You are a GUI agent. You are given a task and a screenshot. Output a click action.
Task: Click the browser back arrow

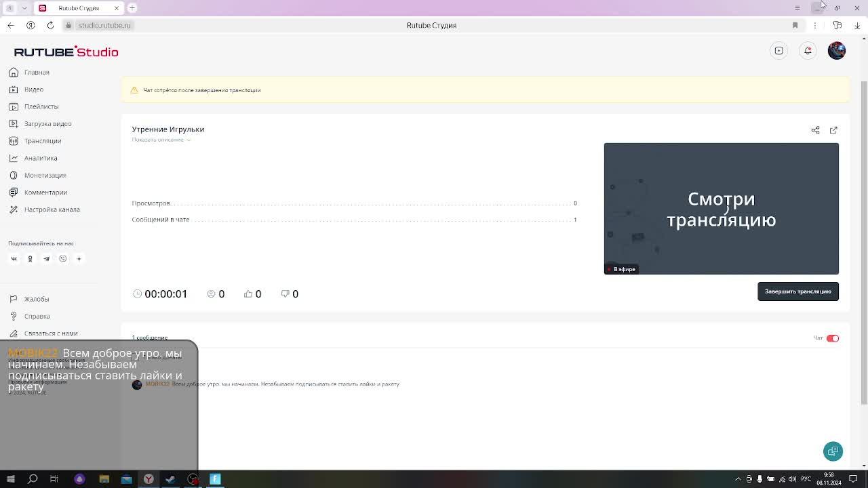10,25
